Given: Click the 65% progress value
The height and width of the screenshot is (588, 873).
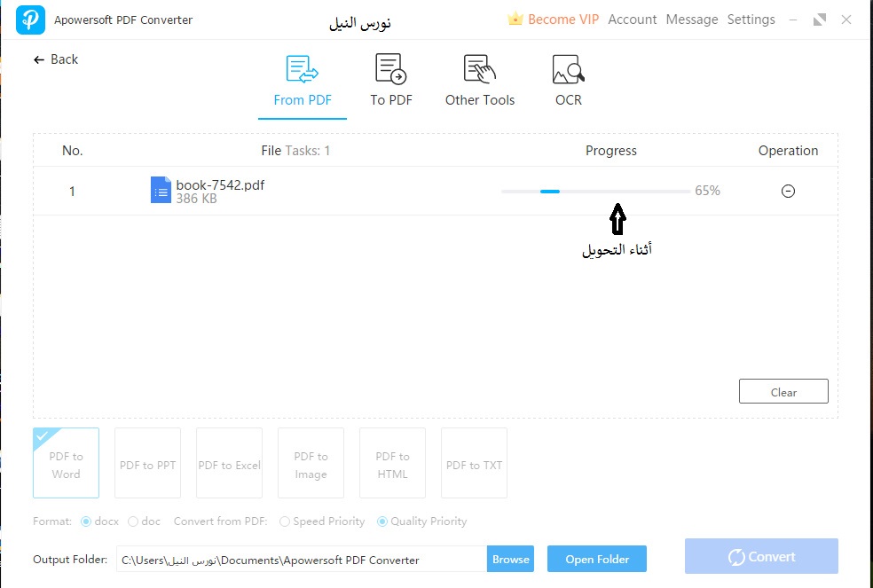Looking at the screenshot, I should [x=707, y=191].
